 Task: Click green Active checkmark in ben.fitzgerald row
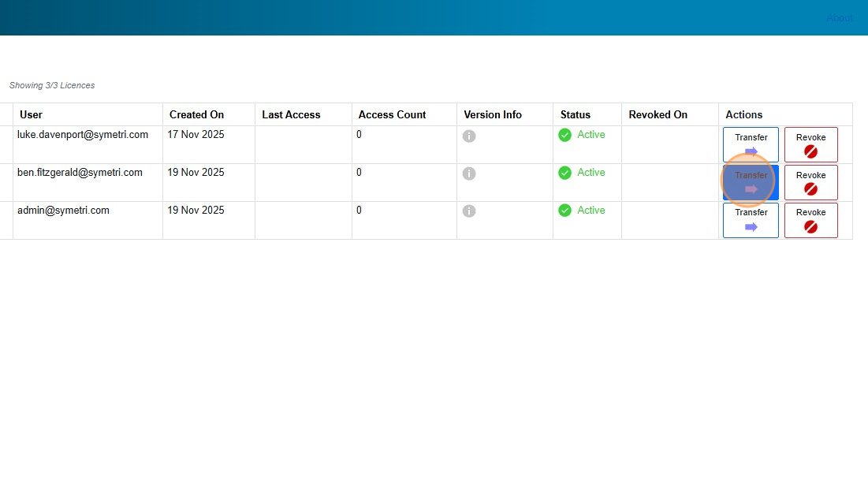click(564, 173)
